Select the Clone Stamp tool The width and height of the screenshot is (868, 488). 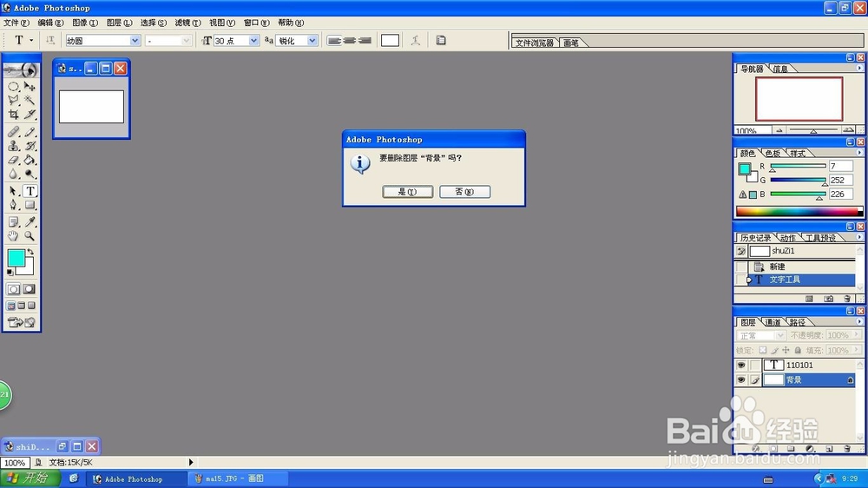(13, 146)
